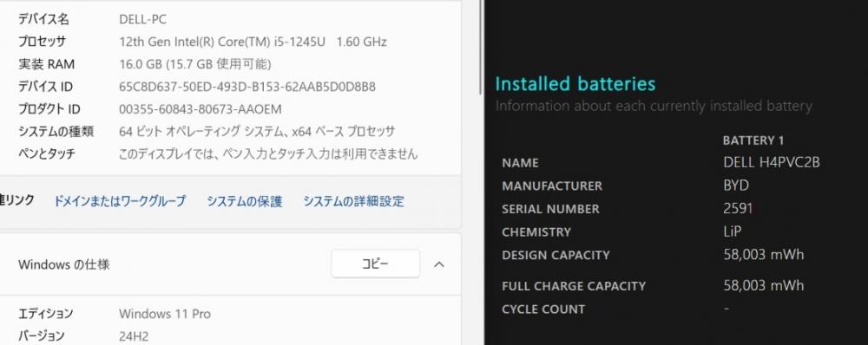This screenshot has height=345, width=868.
Task: Click the プロセッサ label
Action: (x=42, y=42)
